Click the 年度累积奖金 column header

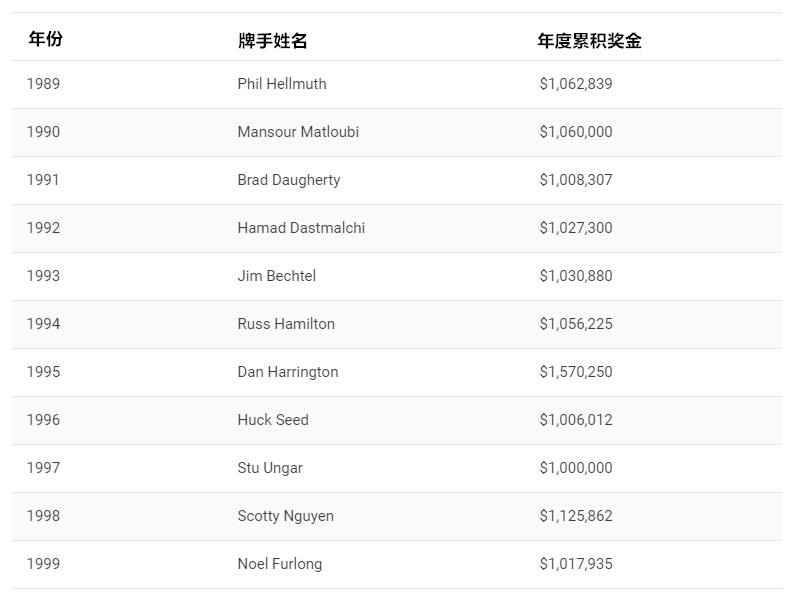coord(589,41)
